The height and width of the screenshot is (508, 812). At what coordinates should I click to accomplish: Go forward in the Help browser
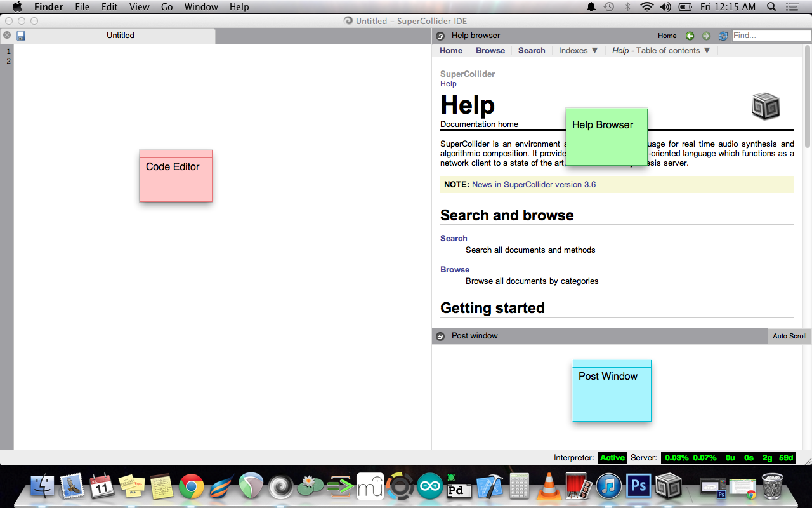point(706,36)
